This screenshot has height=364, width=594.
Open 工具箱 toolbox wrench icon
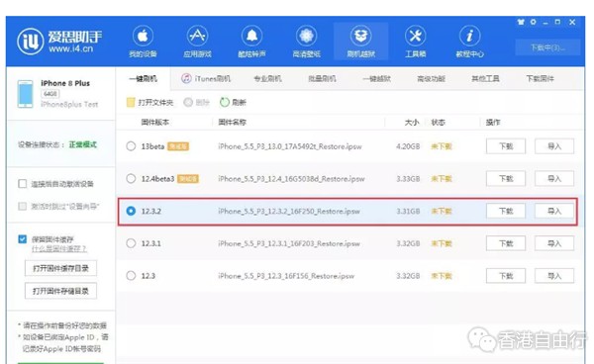(x=416, y=37)
